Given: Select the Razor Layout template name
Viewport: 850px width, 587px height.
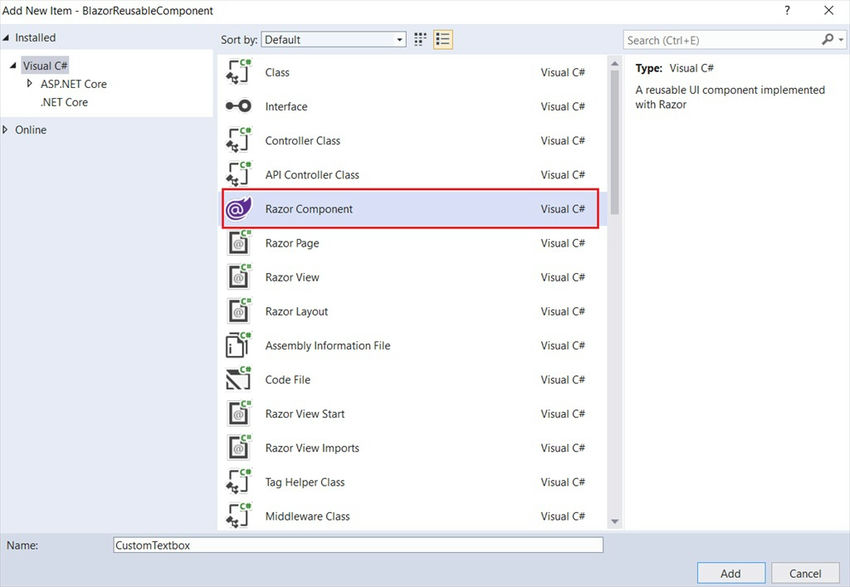Looking at the screenshot, I should coord(297,312).
